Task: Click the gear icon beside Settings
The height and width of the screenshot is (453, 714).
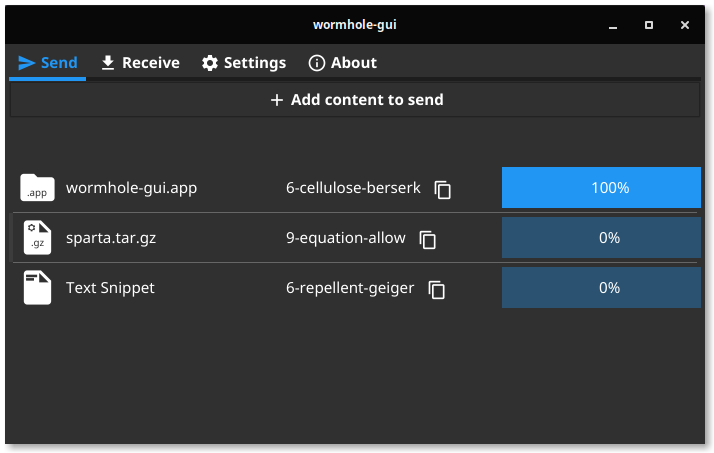Action: (x=210, y=63)
